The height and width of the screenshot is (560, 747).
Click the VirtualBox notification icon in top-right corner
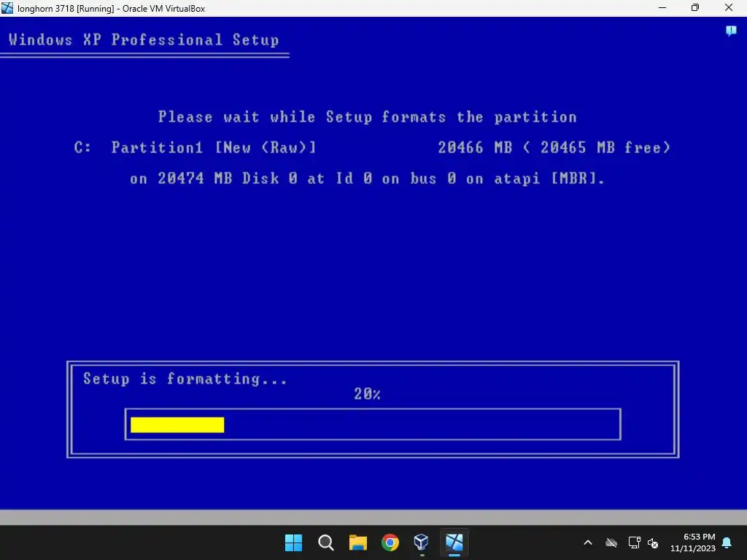point(731,31)
